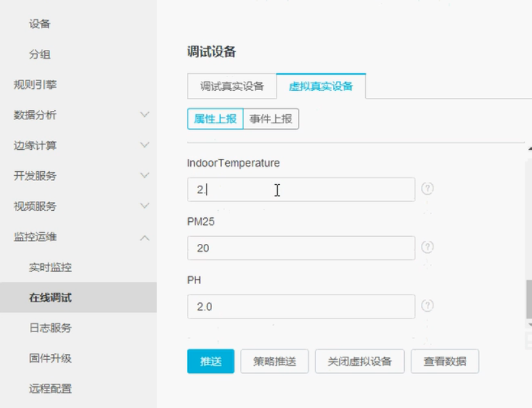Select the 虚拟真实设备 tab

pos(320,86)
